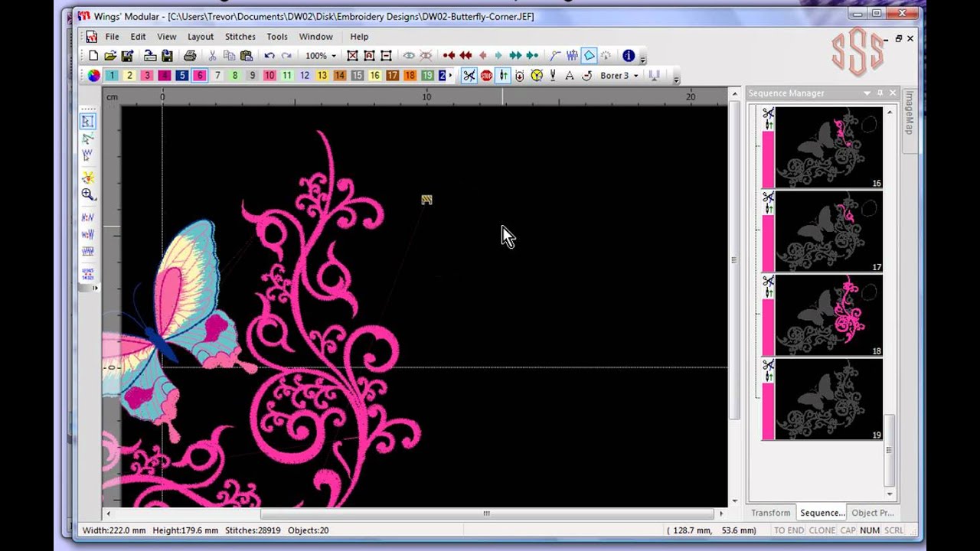The height and width of the screenshot is (551, 980).
Task: Open the color wheel palette icon
Action: (x=93, y=76)
